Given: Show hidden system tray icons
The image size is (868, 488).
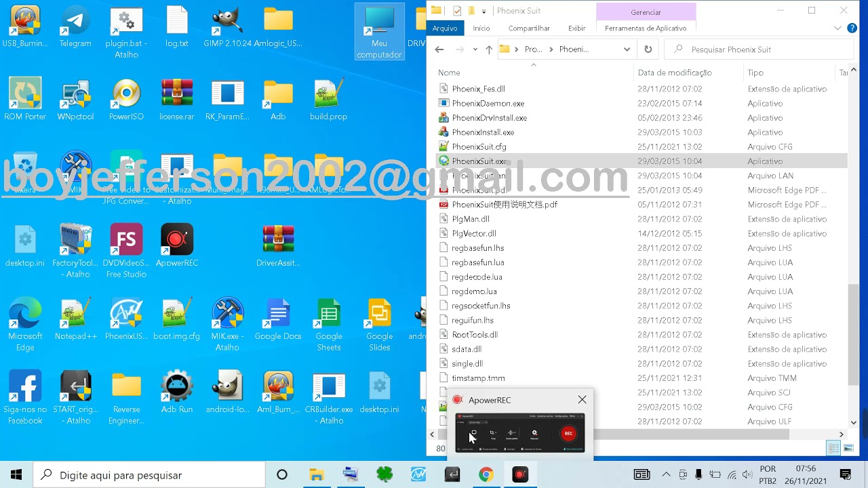Looking at the screenshot, I should coord(666,474).
